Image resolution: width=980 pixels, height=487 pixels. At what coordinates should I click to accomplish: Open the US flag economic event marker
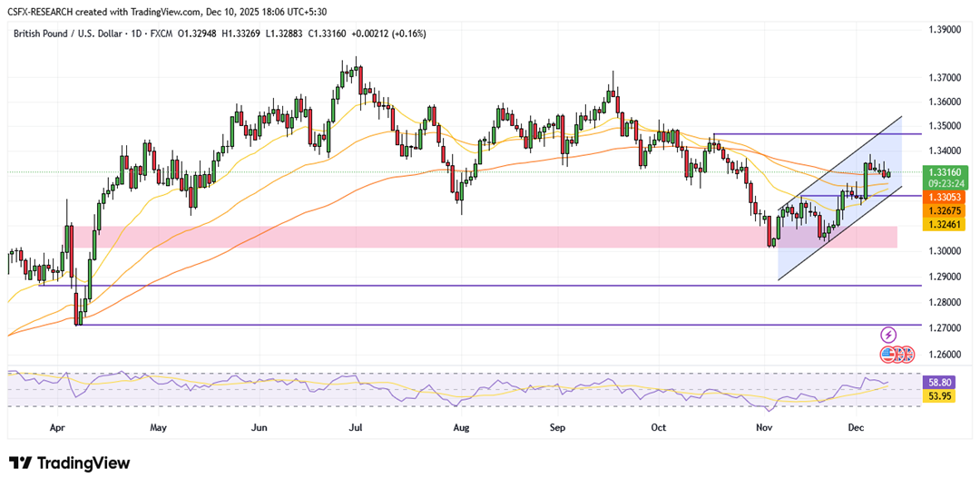(887, 355)
